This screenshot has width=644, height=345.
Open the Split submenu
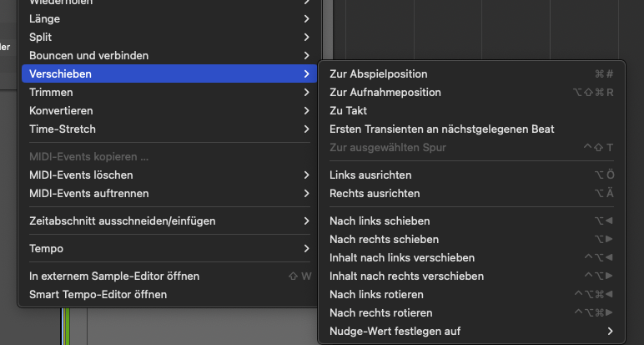pyautogui.click(x=169, y=37)
